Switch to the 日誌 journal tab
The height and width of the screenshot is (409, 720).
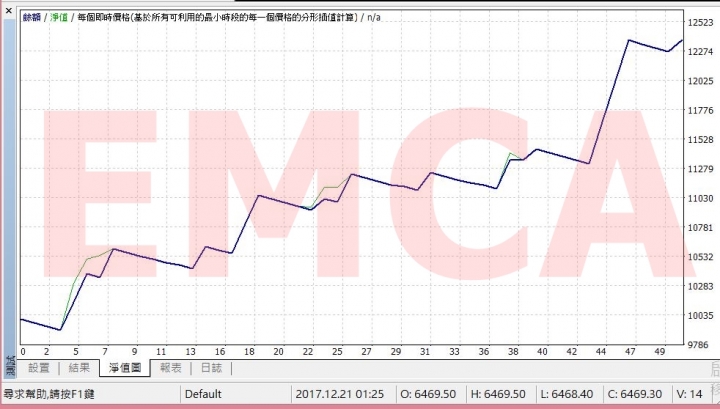(211, 368)
